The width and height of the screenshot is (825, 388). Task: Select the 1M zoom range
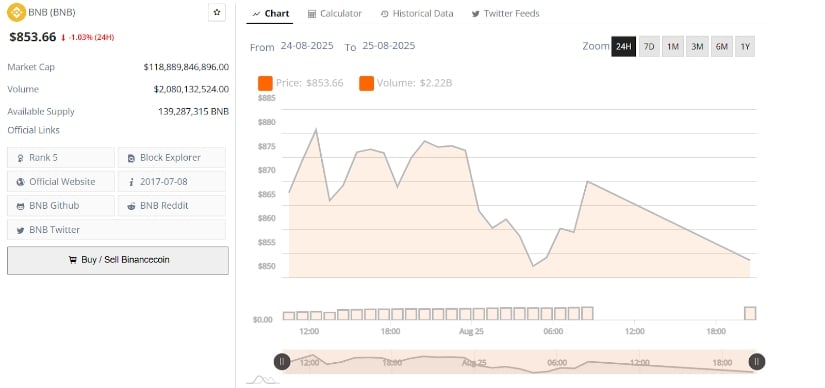coord(672,46)
